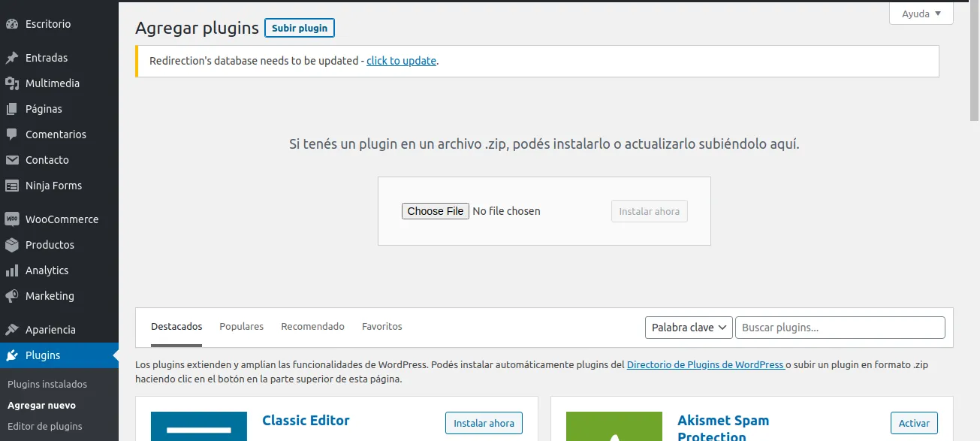This screenshot has width=980, height=441.
Task: Click the Apariencia paintbrush icon
Action: pyautogui.click(x=12, y=330)
